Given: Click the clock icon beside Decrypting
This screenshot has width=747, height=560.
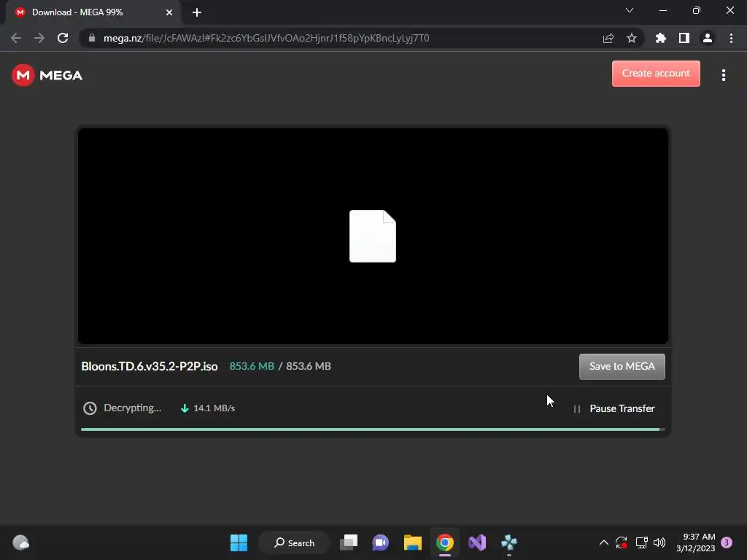Looking at the screenshot, I should [90, 408].
